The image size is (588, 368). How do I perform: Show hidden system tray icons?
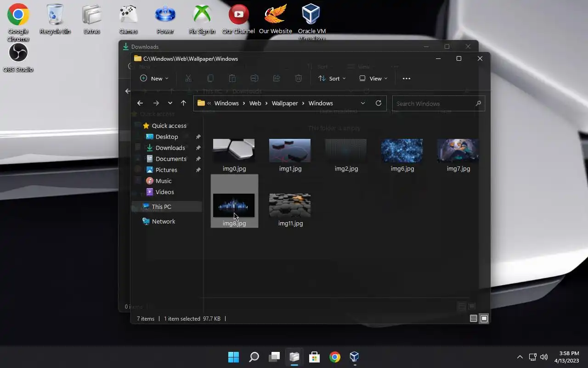click(x=520, y=357)
